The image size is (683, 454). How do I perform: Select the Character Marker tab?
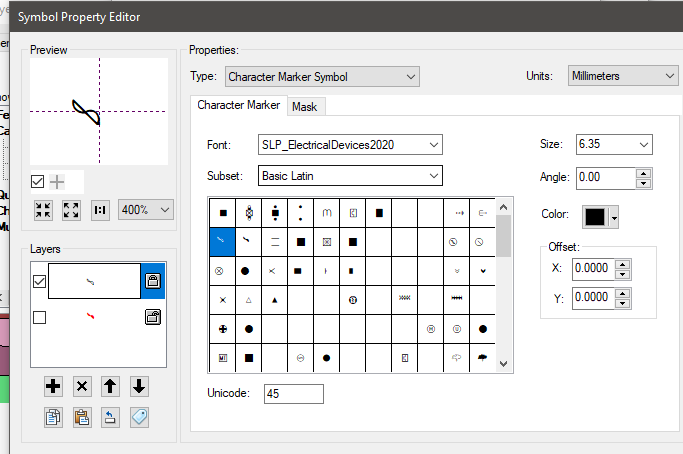(x=239, y=105)
